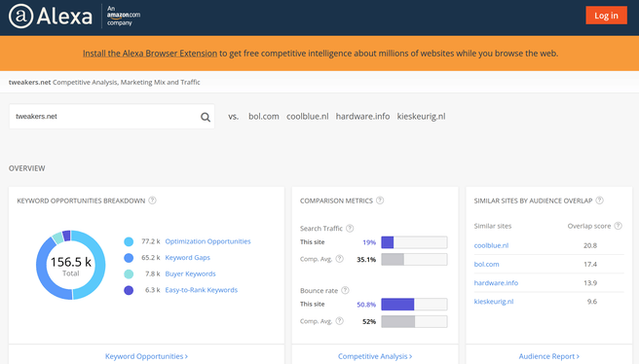
Task: Click the Optimization Opportunities legend color dot
Action: coord(129,241)
